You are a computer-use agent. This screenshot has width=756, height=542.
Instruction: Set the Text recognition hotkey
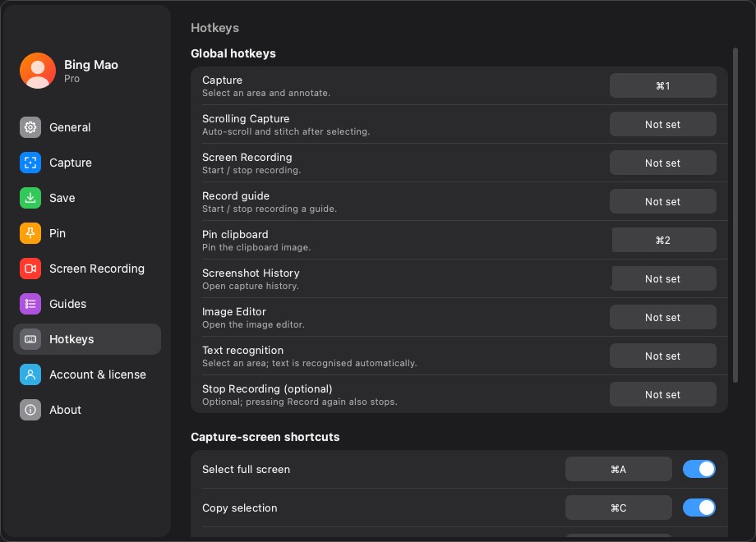tap(662, 356)
